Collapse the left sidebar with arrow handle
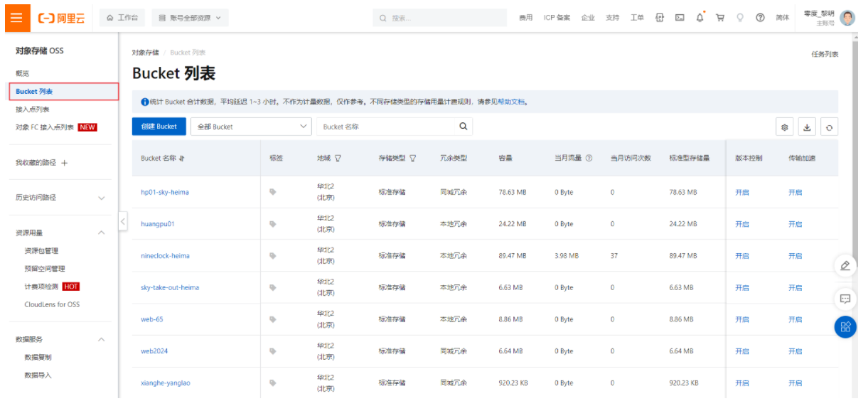The height and width of the screenshot is (406, 868). tap(122, 221)
